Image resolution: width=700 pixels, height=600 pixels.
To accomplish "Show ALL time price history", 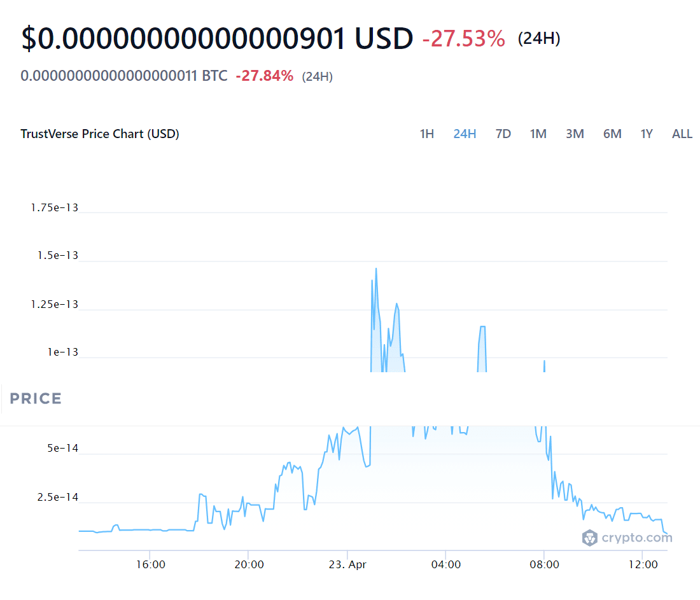I will point(682,134).
